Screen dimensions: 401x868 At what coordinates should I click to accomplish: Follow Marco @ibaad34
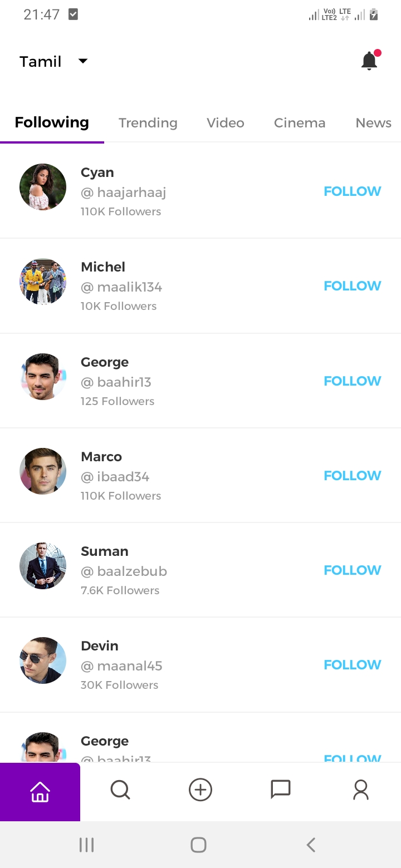(x=353, y=476)
